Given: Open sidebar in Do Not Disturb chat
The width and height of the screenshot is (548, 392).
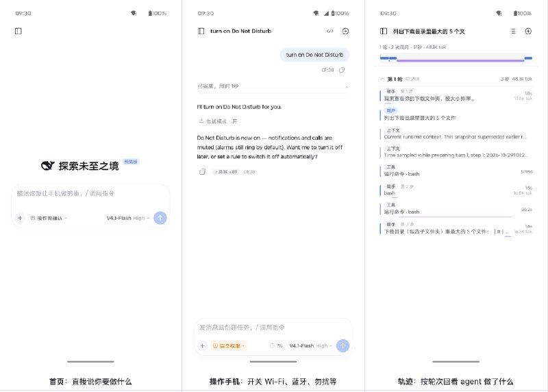Looking at the screenshot, I should coord(201,31).
